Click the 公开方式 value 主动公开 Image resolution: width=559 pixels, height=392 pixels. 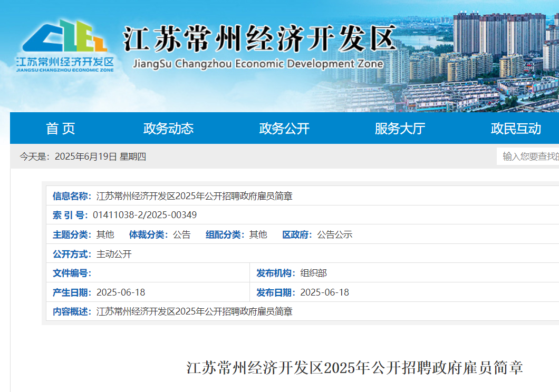pyautogui.click(x=114, y=254)
